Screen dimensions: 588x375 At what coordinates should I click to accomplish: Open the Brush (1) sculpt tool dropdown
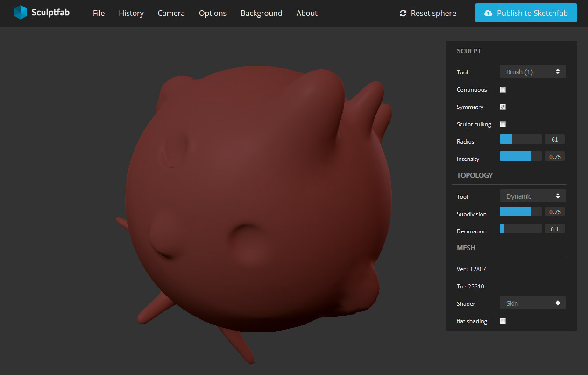click(532, 72)
